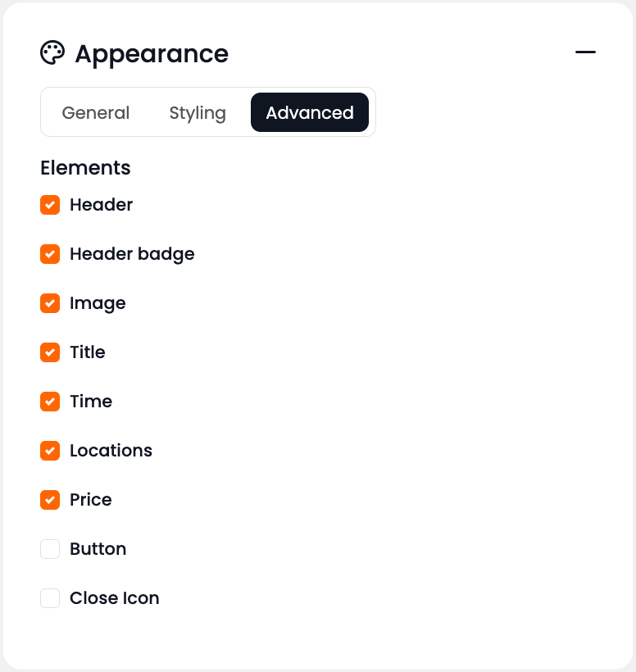Enable the Button element checkbox
The image size is (636, 672).
(x=50, y=549)
